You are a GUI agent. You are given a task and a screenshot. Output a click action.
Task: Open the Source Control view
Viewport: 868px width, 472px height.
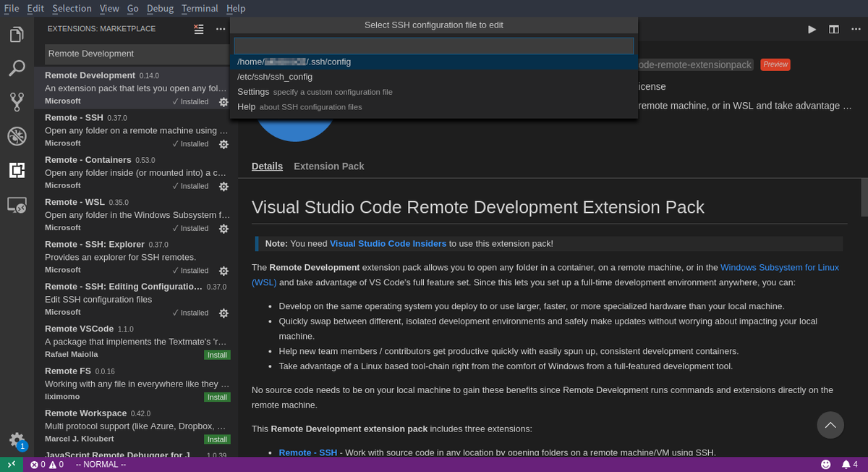click(x=17, y=102)
